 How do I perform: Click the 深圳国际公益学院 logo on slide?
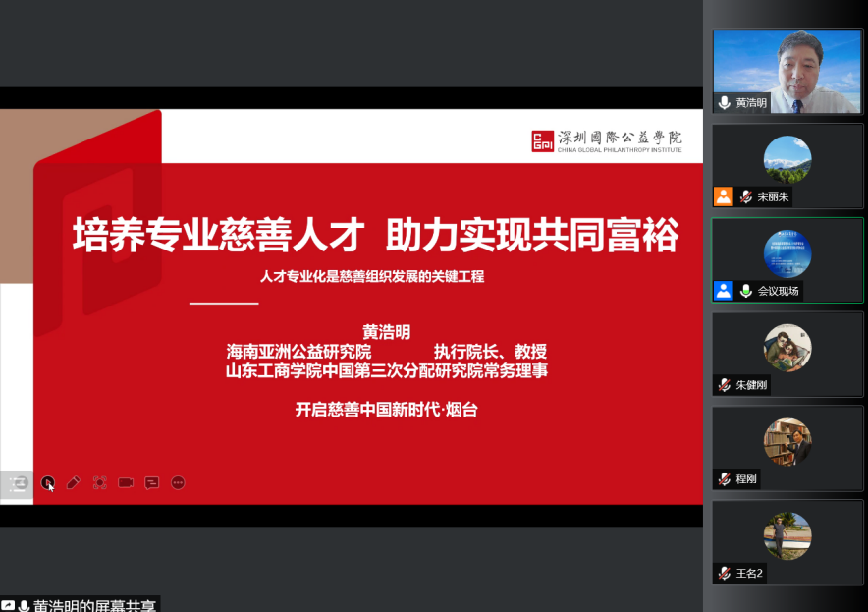606,141
